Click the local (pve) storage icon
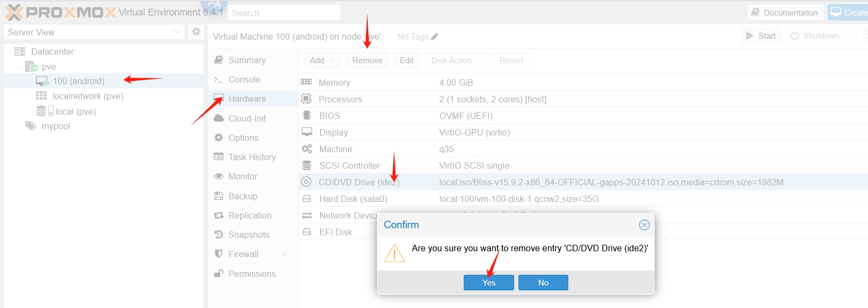The height and width of the screenshot is (308, 868). point(41,111)
